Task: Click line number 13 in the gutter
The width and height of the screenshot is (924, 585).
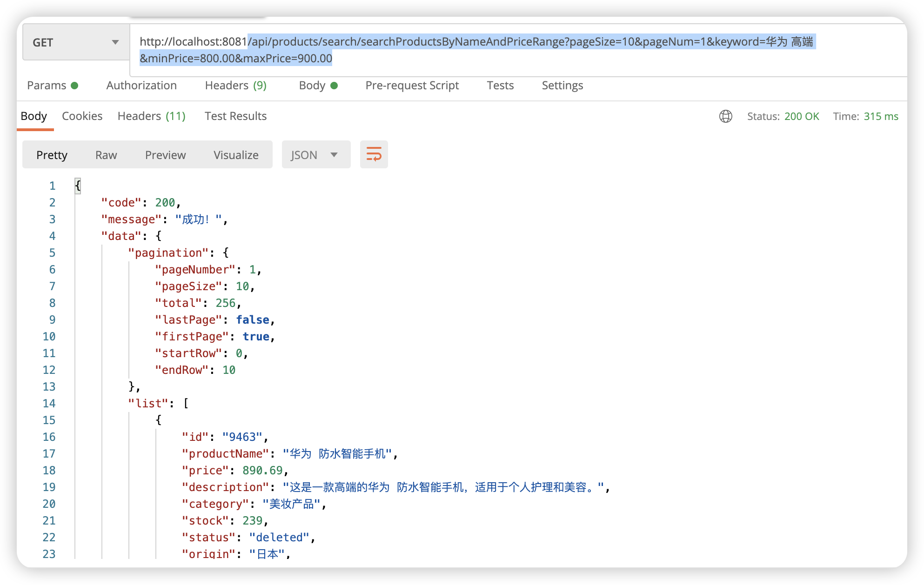Action: tap(49, 387)
